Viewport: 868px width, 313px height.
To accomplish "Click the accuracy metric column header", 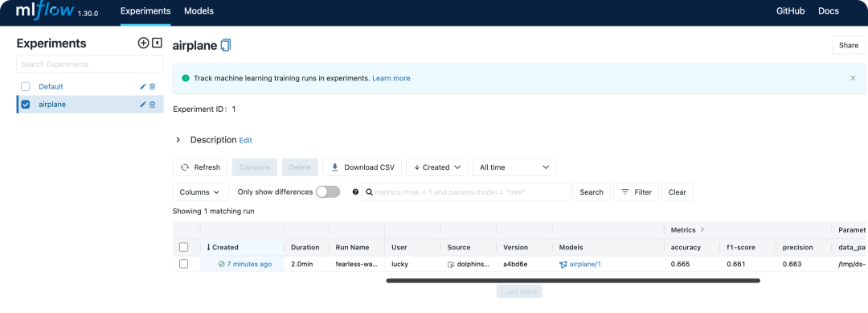I will tap(686, 248).
